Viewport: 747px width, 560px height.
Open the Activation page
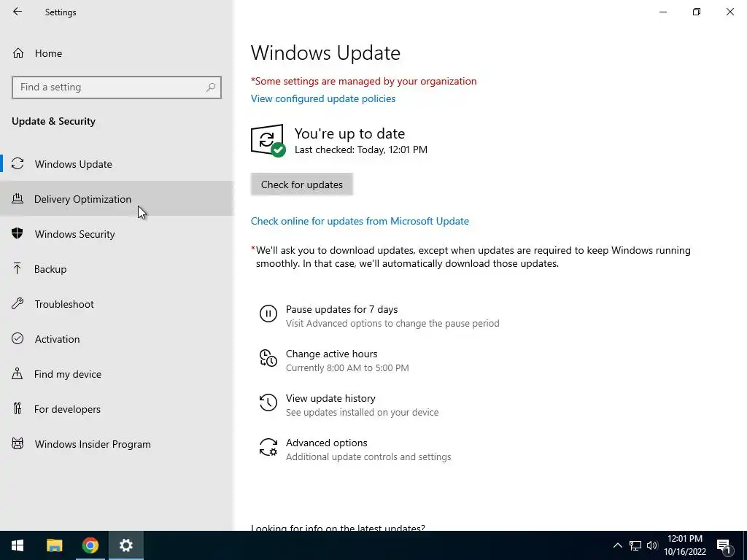click(x=117, y=338)
